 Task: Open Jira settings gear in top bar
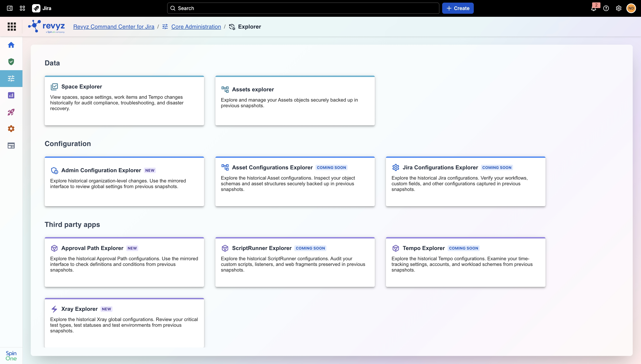pos(619,9)
